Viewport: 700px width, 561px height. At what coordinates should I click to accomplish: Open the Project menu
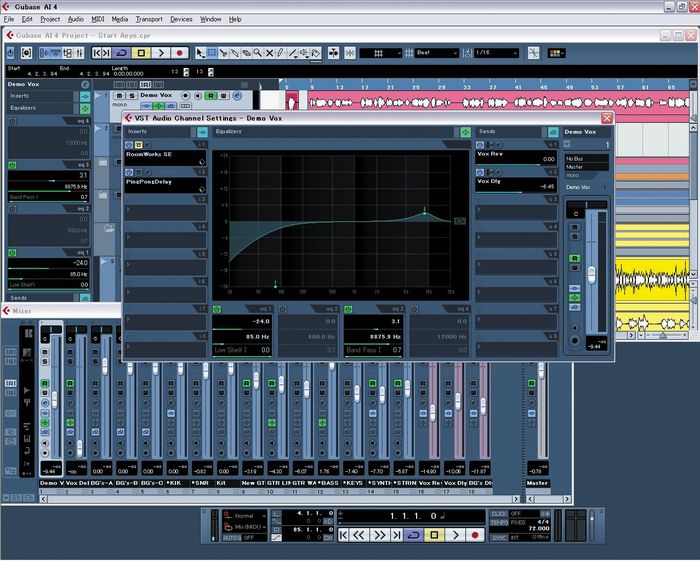click(50, 19)
